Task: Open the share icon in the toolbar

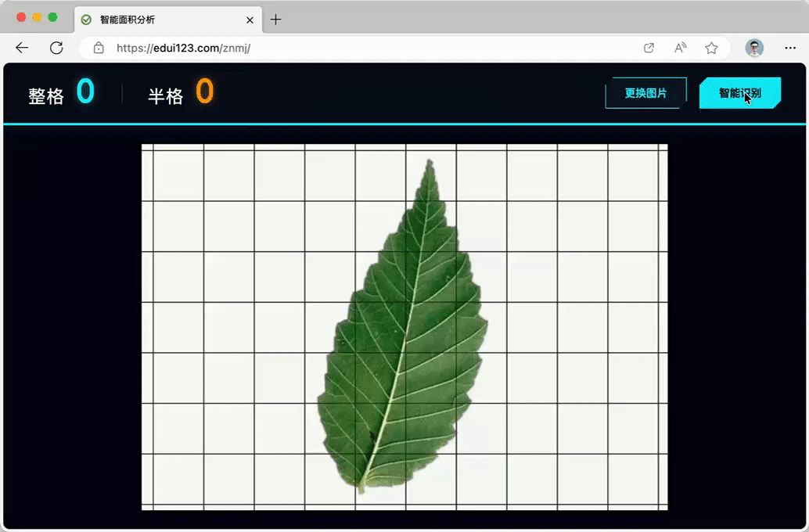Action: pos(649,48)
